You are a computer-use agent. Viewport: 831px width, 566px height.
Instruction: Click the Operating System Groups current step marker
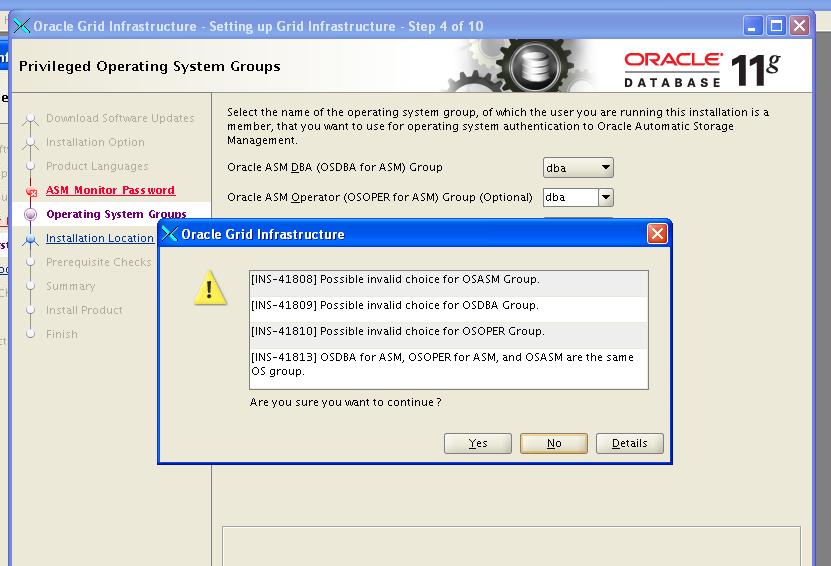click(31, 214)
